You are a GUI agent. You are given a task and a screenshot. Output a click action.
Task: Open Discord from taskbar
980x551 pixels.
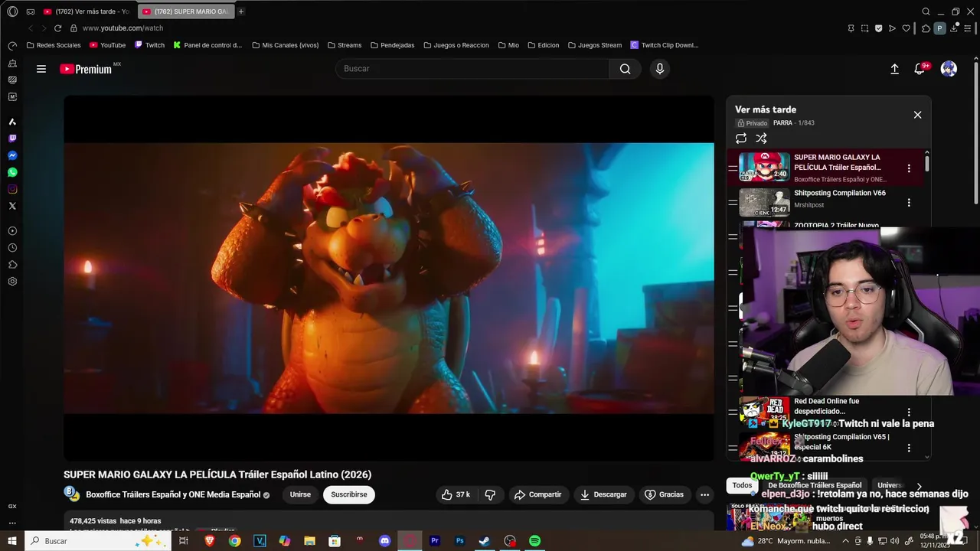coord(385,541)
